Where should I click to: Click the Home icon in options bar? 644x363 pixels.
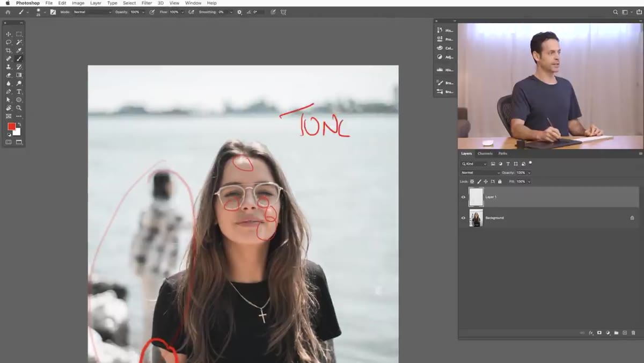click(x=8, y=12)
